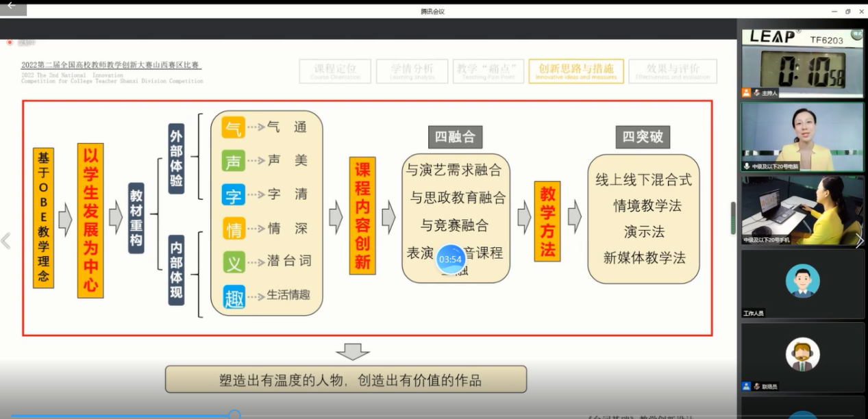Click the green 义 icon tile

[234, 262]
